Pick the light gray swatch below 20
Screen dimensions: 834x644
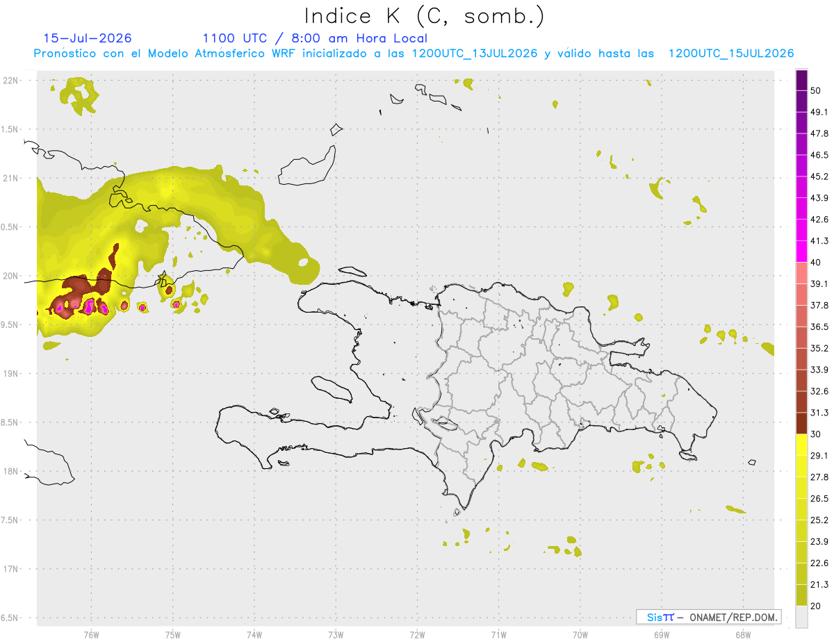[801, 617]
